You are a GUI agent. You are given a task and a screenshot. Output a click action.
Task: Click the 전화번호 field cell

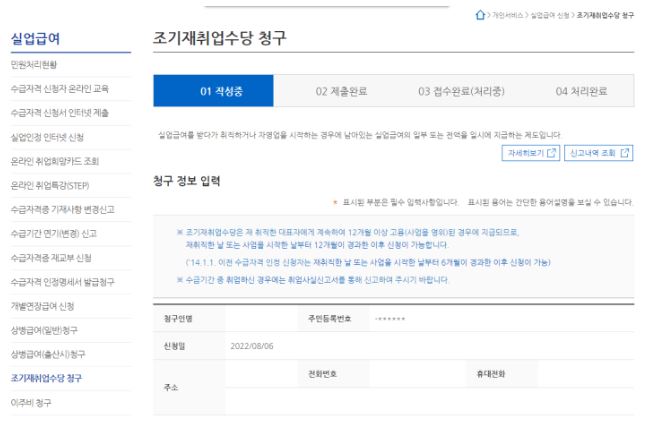click(418, 374)
